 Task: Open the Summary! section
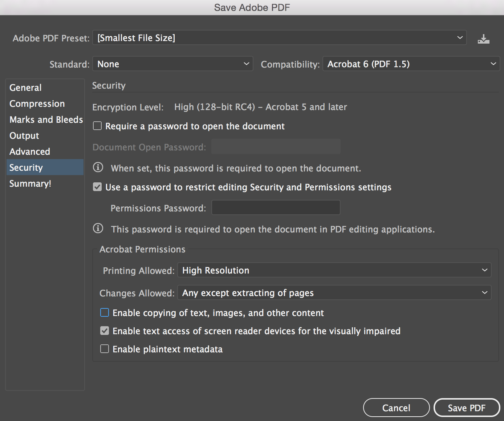pos(45,183)
